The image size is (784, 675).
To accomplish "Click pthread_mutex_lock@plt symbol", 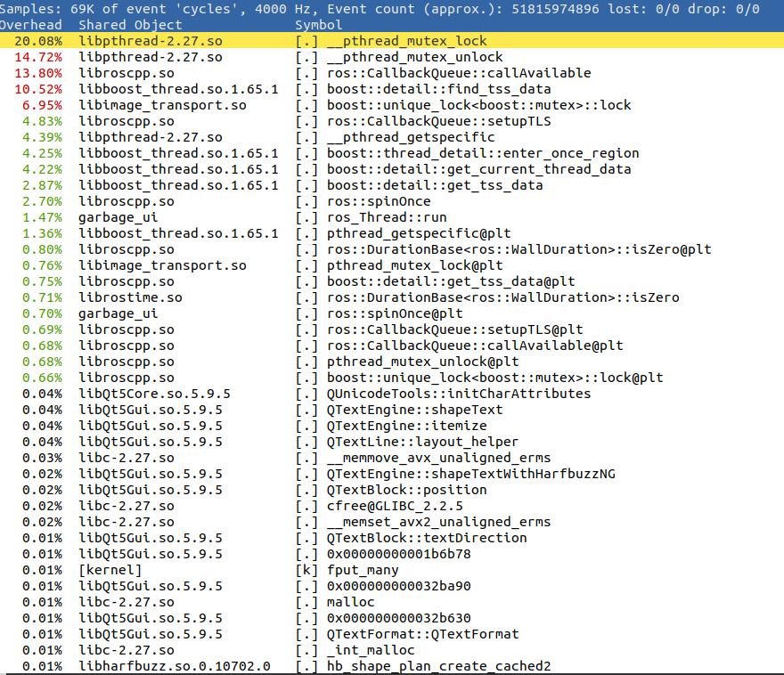I will pos(414,265).
